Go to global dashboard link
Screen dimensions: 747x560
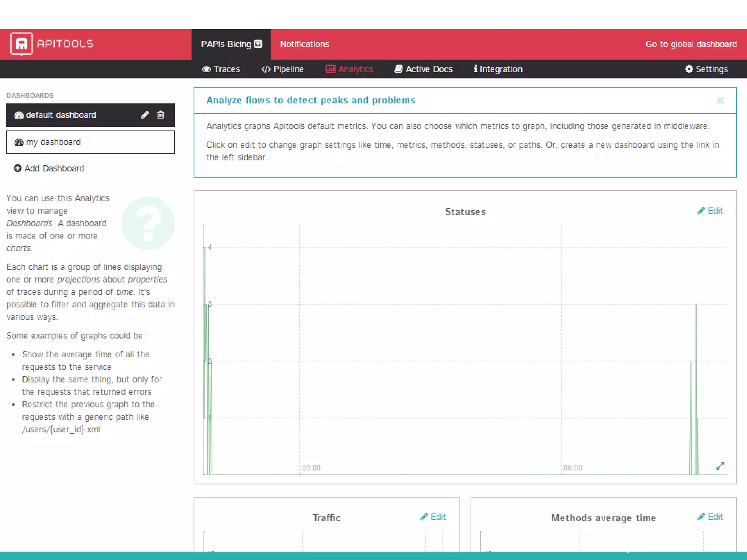pyautogui.click(x=691, y=44)
